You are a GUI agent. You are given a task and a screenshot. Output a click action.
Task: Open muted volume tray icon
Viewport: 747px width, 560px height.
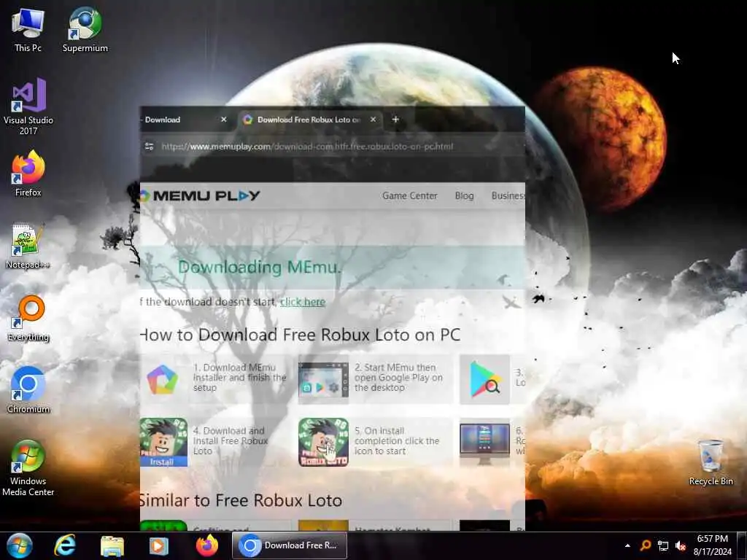681,545
